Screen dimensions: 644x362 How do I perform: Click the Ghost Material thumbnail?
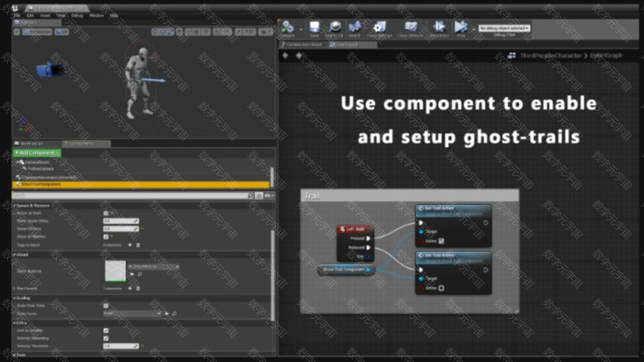115,271
